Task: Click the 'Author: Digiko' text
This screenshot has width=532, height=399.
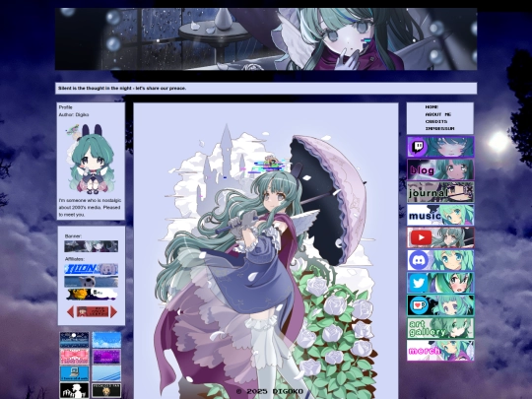Action: coord(74,114)
